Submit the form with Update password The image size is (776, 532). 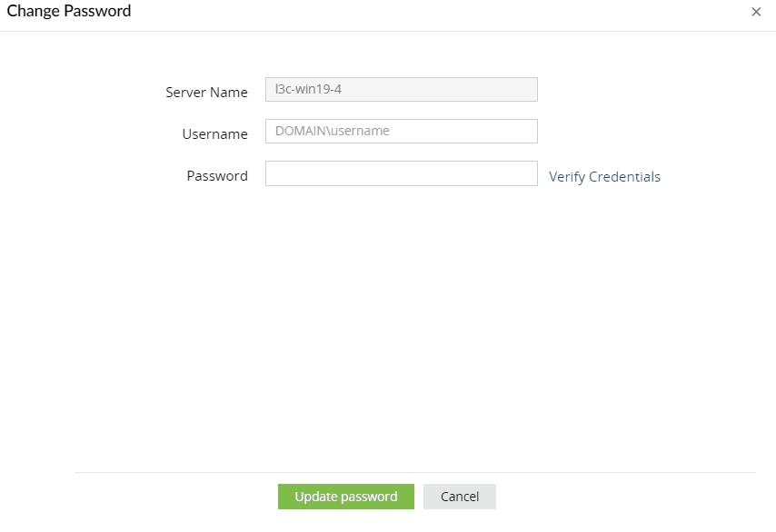(345, 497)
